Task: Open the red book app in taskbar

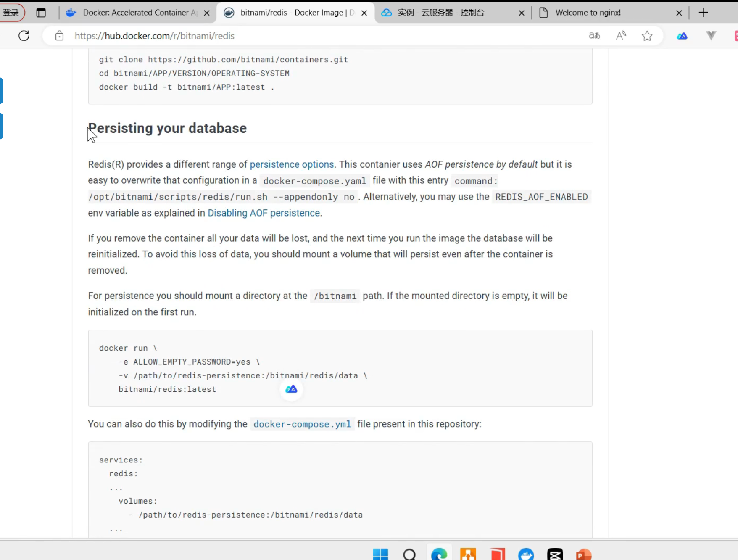Action: pyautogui.click(x=498, y=554)
